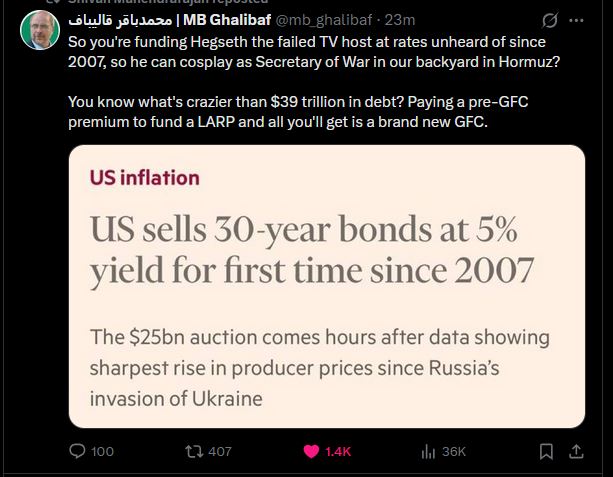This screenshot has height=477, width=613.
Task: Open the US sells 30-year bonds headline image
Action: point(327,286)
